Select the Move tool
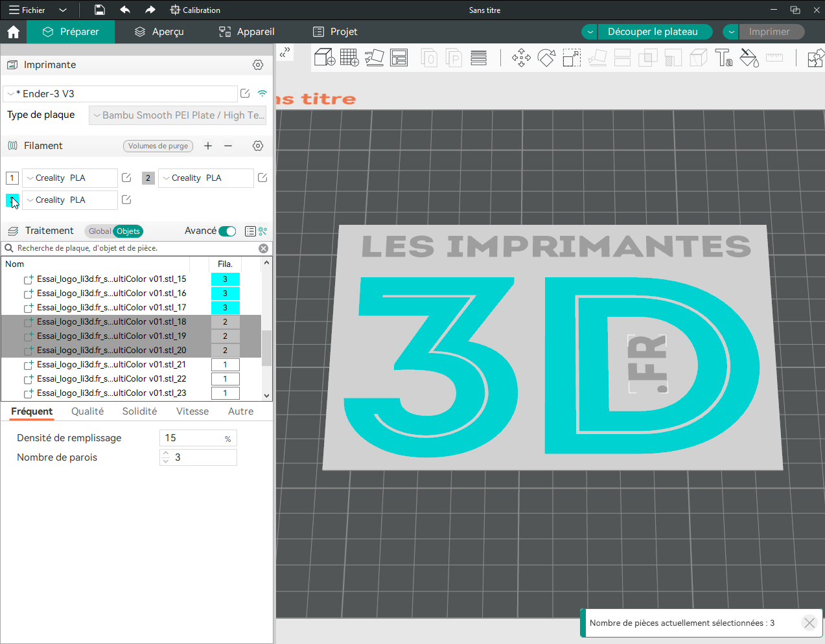This screenshot has width=825, height=644. pyautogui.click(x=521, y=58)
